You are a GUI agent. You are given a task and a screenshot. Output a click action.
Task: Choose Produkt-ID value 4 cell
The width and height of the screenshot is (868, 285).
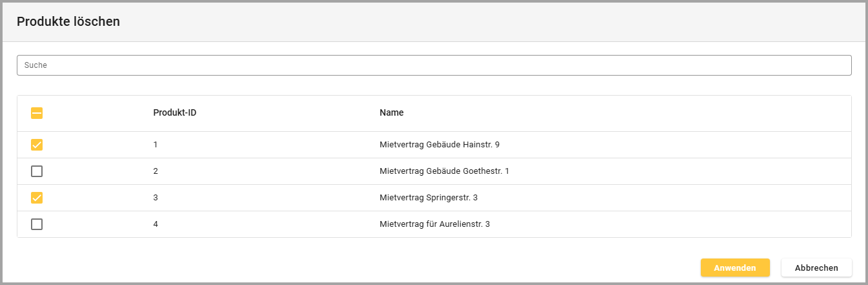156,224
